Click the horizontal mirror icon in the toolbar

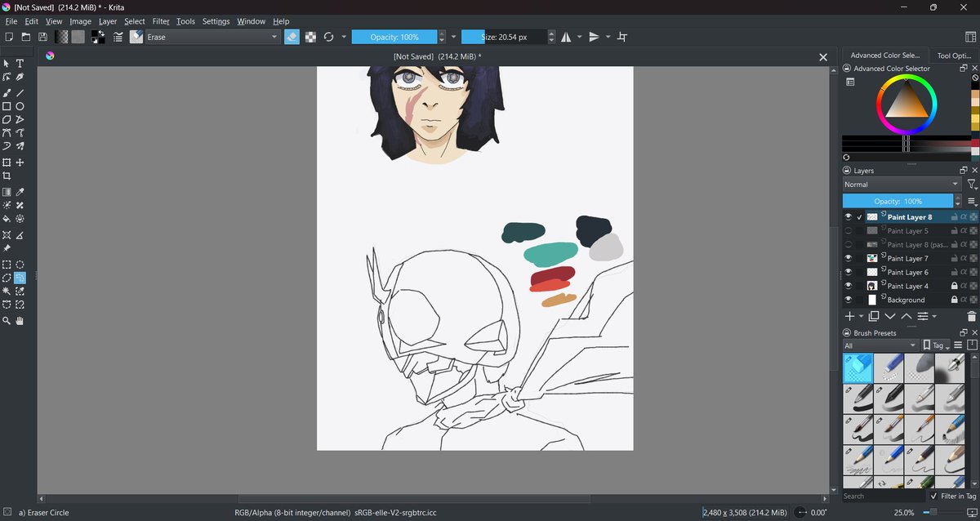[566, 37]
